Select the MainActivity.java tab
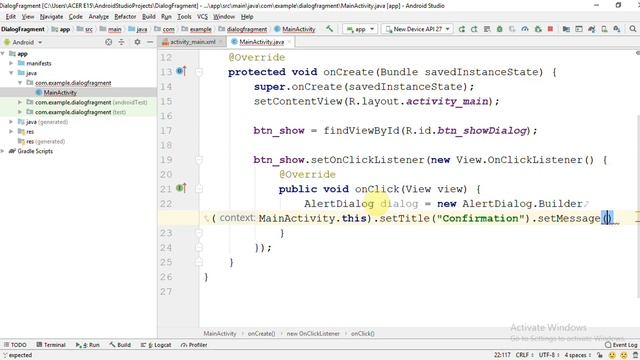 pos(261,42)
